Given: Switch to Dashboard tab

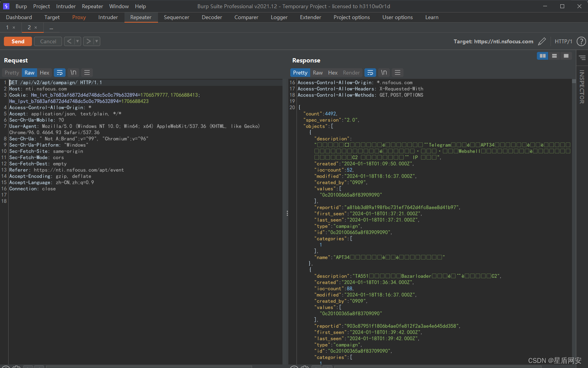Looking at the screenshot, I should click(x=19, y=17).
